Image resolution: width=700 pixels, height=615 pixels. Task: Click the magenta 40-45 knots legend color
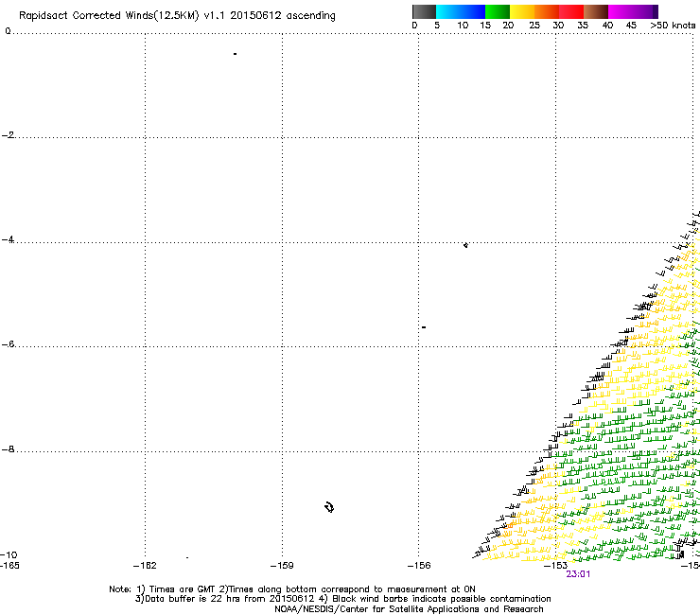621,11
